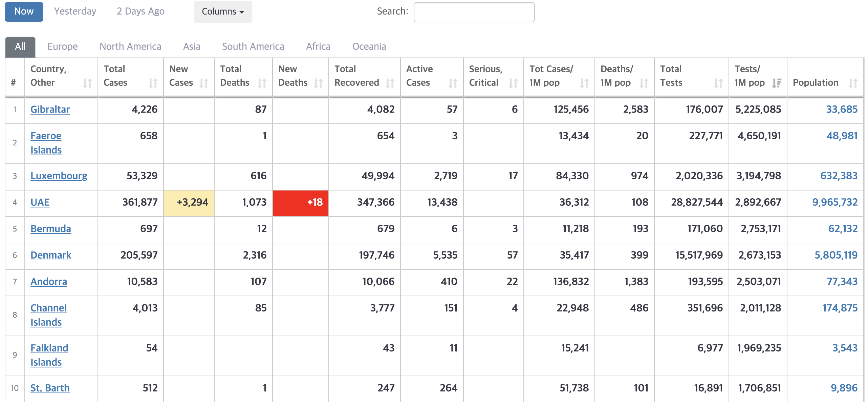This screenshot has width=868, height=402.
Task: Sort by Serious, Critical column arrows
Action: pos(513,83)
